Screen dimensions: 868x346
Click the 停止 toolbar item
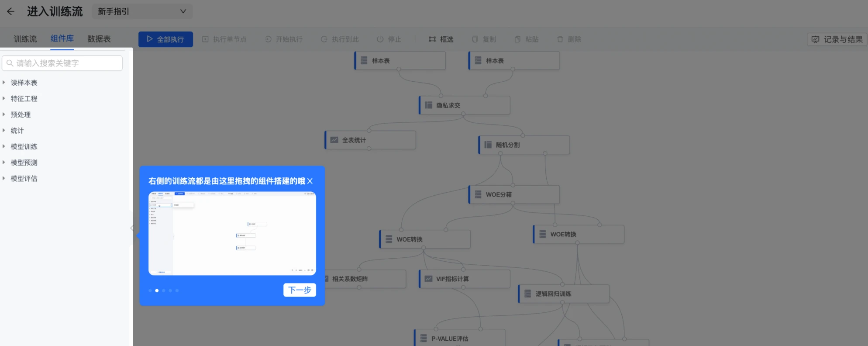389,39
